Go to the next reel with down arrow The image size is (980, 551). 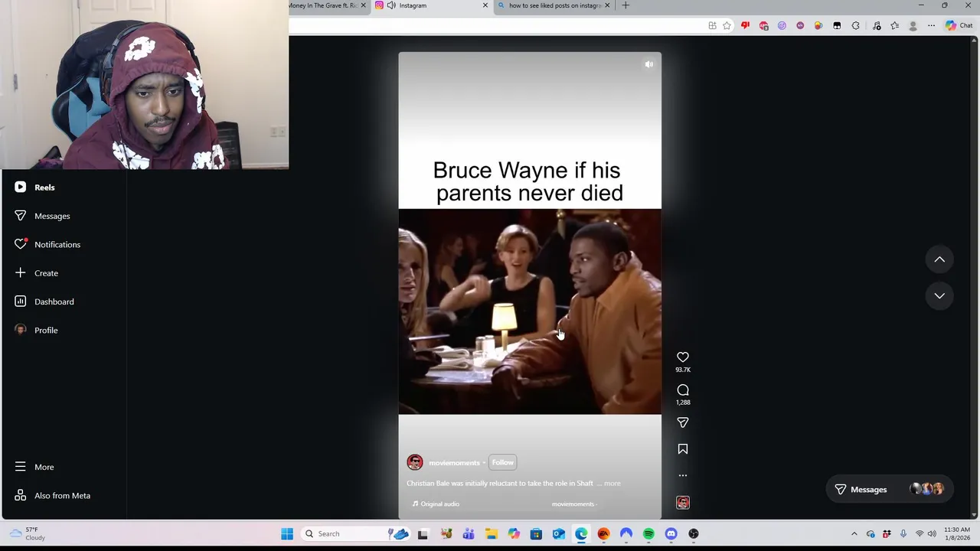pos(939,295)
